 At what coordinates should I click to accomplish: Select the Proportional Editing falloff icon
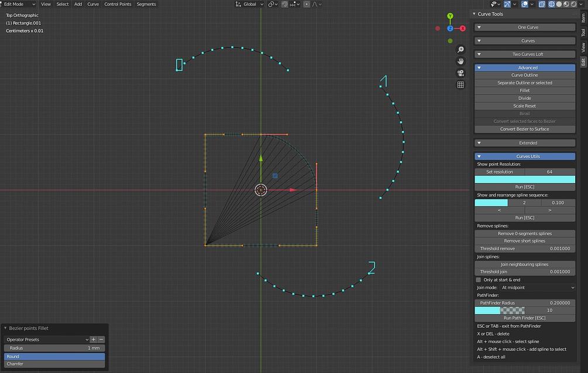316,4
